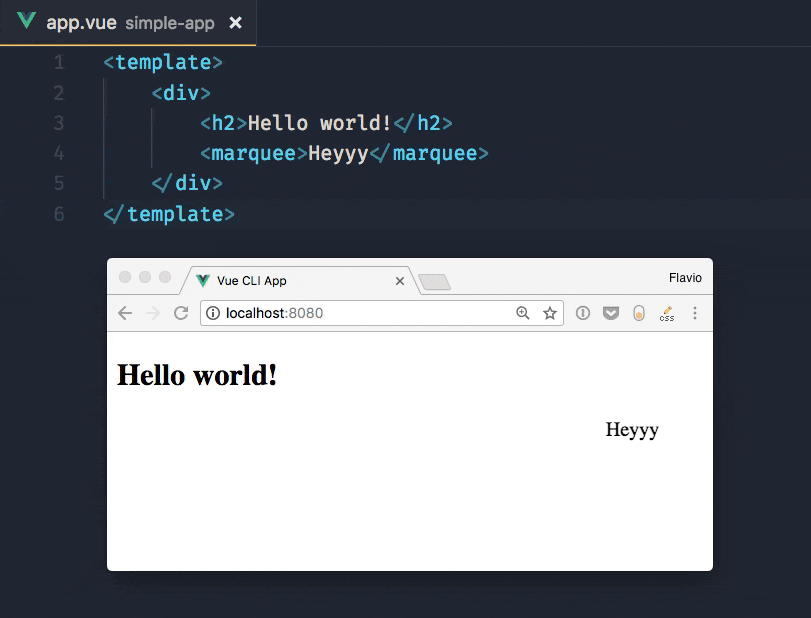The height and width of the screenshot is (618, 811).
Task: Click the circled info extension icon
Action: (x=583, y=313)
